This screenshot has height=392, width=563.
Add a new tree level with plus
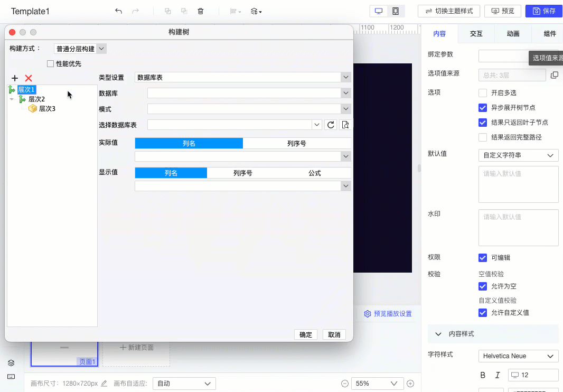point(15,78)
